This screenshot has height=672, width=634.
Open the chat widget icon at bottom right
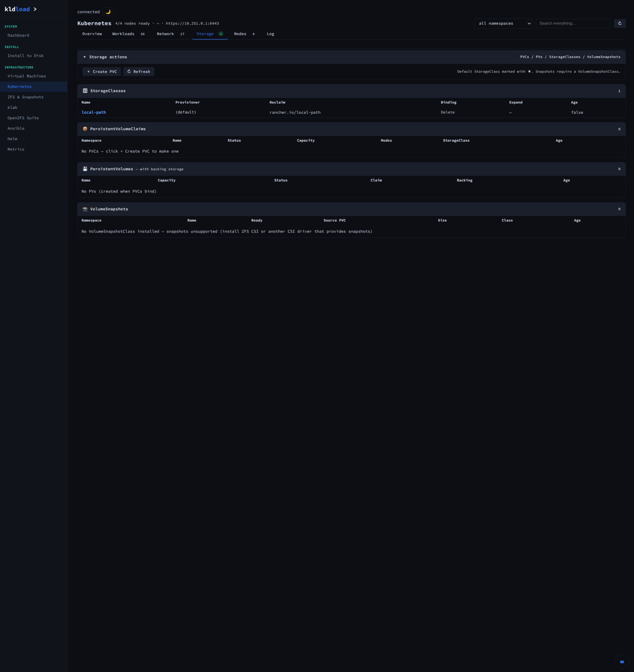622,662
